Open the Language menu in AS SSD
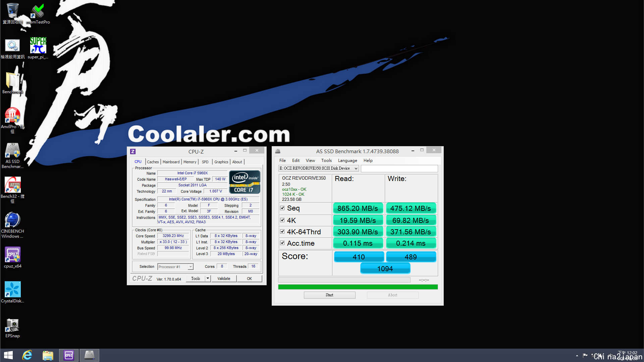 point(347,161)
